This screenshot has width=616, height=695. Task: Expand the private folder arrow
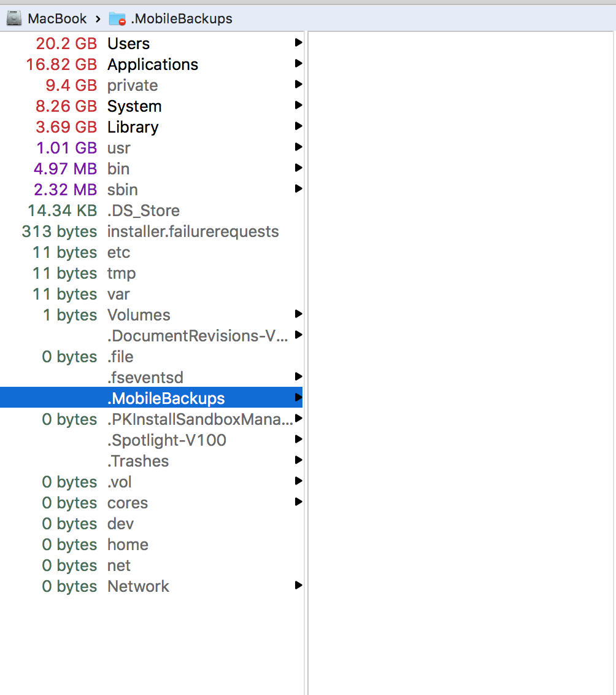(298, 84)
